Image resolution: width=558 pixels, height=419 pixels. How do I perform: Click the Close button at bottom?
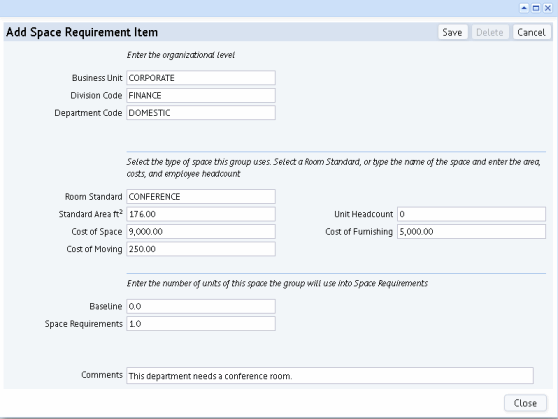[525, 403]
